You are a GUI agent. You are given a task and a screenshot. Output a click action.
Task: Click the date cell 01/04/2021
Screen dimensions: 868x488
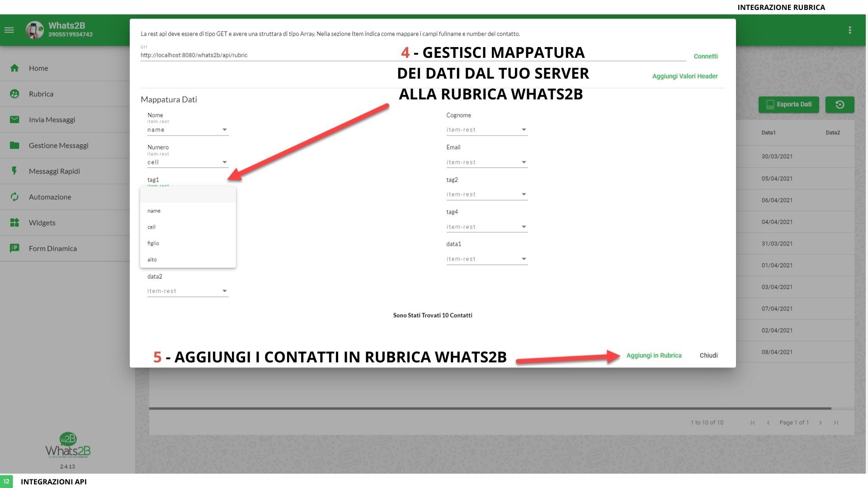[x=777, y=266]
